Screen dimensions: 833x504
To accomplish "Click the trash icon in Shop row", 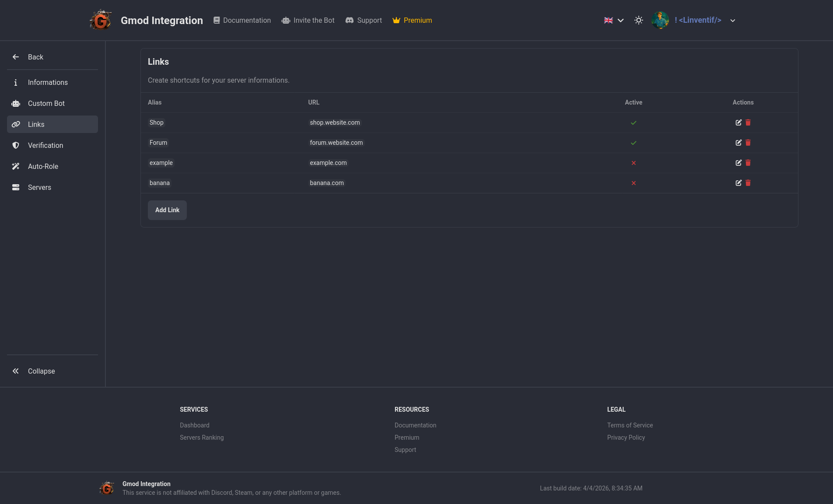I will (748, 122).
